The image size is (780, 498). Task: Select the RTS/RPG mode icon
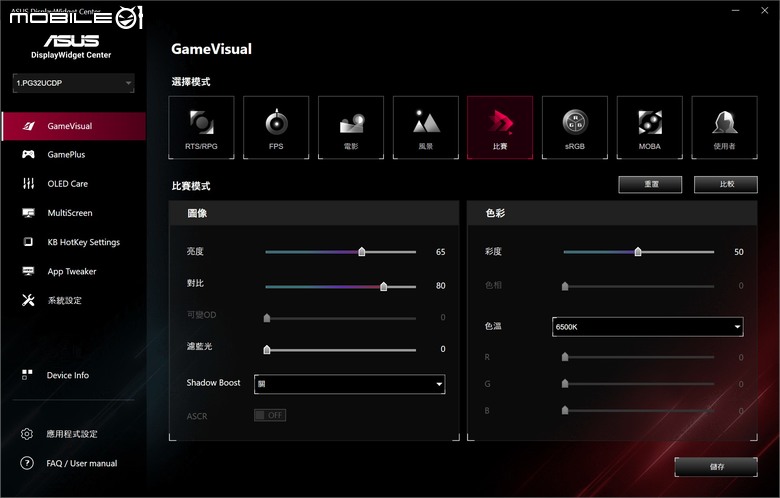(201, 128)
